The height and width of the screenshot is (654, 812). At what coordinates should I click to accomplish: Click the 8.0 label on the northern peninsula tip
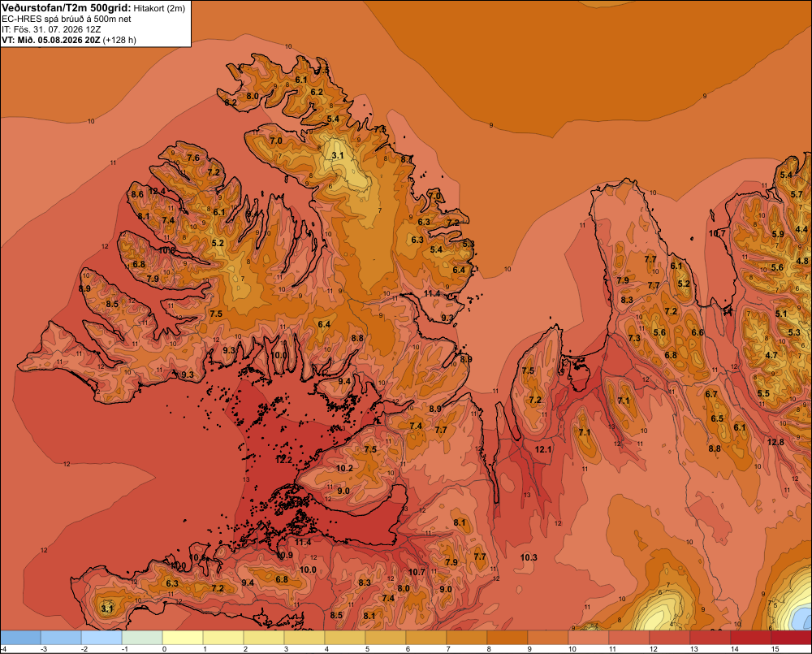[x=253, y=96]
